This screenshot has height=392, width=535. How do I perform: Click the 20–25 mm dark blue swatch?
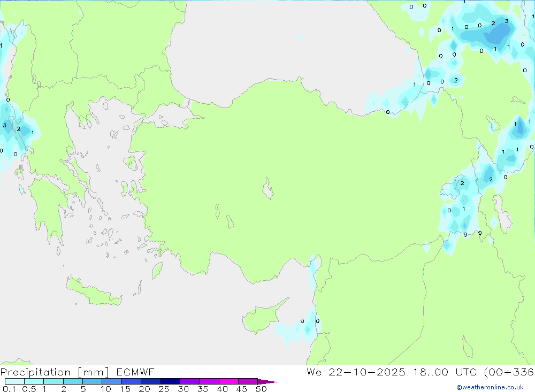(151, 381)
